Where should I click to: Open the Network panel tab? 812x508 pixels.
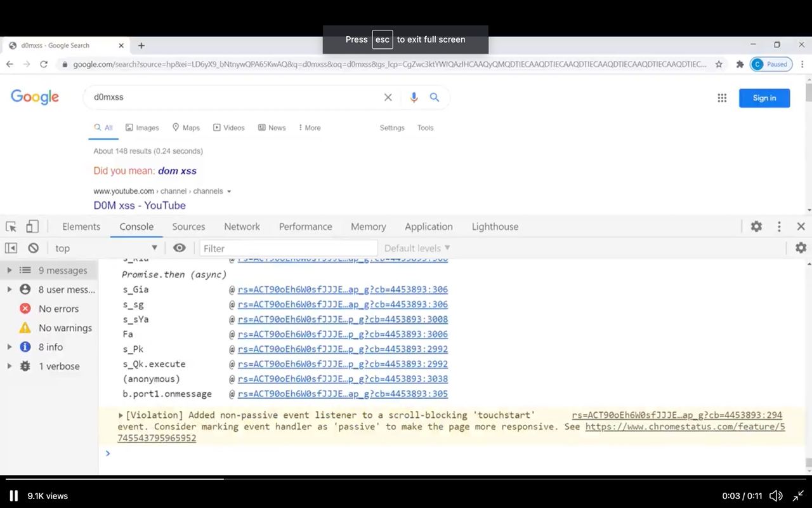click(x=242, y=227)
